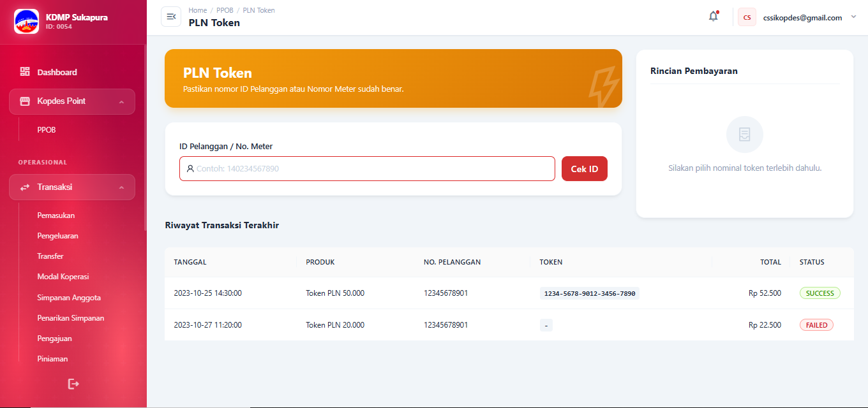Screen dimensions: 868x408
Task: Collapse the Transaksi menu chevron
Action: 121,187
